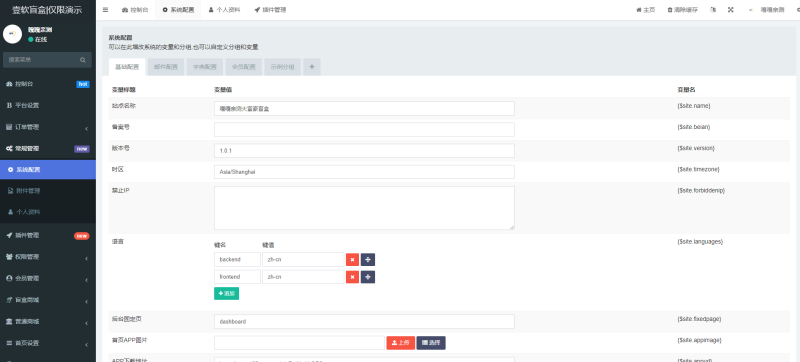Viewport: 800px width, 362px height.
Task: Click the empty 备案号 input field
Action: (364, 130)
